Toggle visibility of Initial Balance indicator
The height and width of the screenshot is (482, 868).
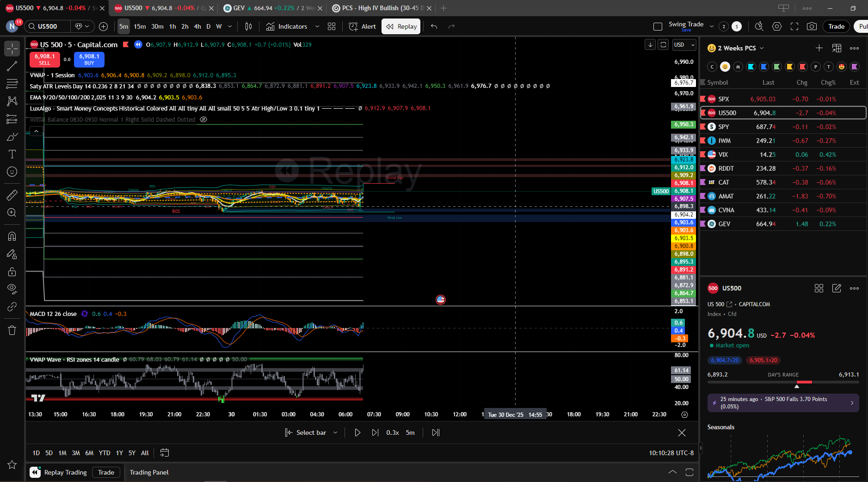(x=203, y=119)
